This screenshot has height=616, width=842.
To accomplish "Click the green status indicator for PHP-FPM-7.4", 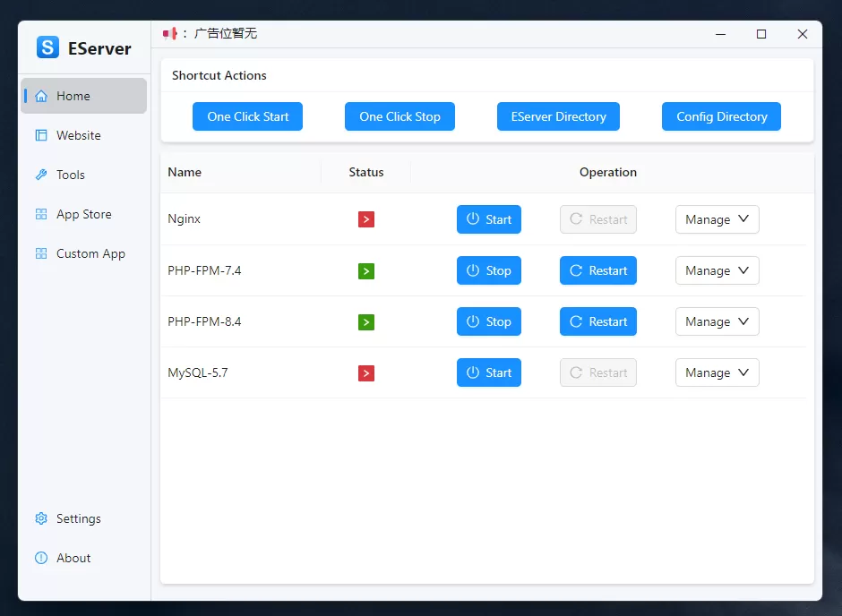I will 365,270.
